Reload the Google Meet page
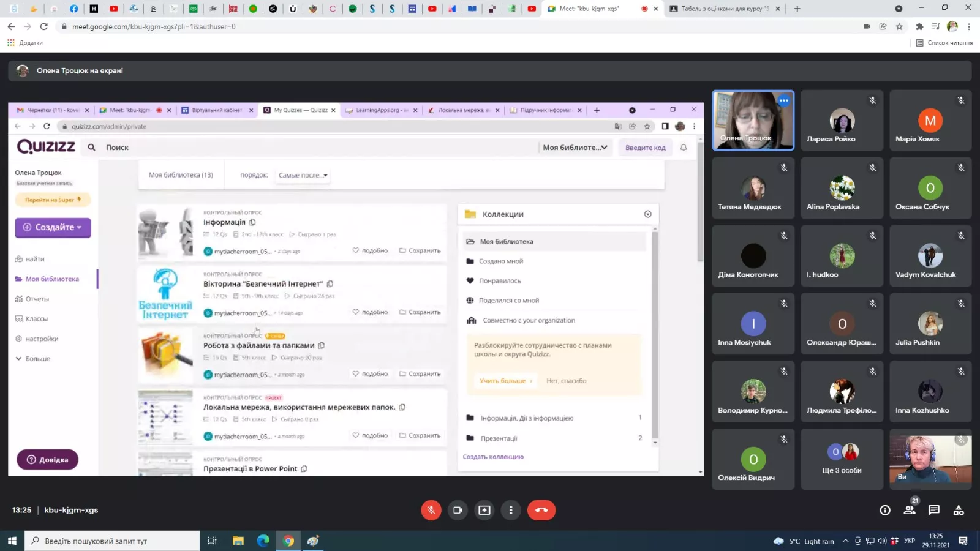The height and width of the screenshot is (551, 980). tap(44, 26)
